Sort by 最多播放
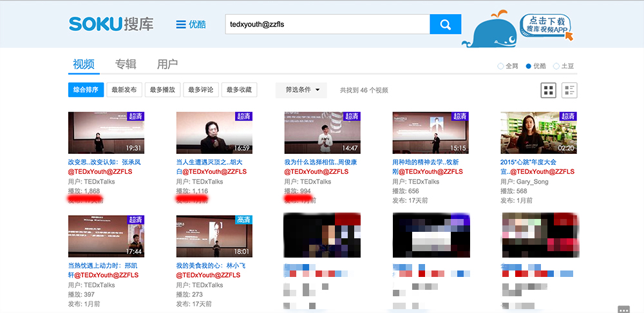The width and height of the screenshot is (644, 313). point(163,90)
